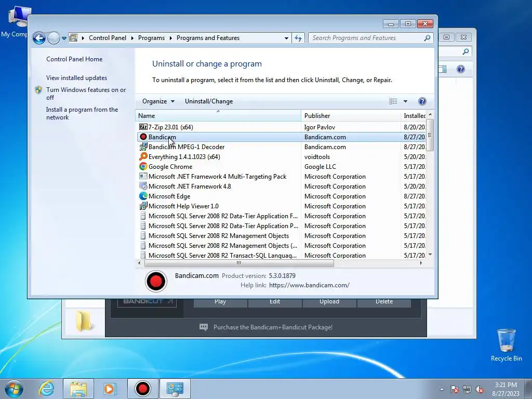Open the view options dropdown arrow
Viewport: 532px width, 399px height.
click(405, 101)
